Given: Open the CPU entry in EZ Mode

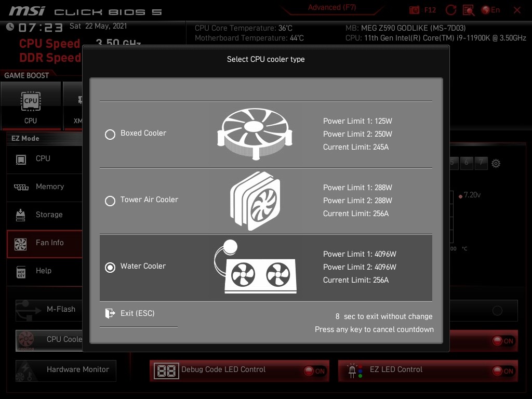Looking at the screenshot, I should point(45,159).
